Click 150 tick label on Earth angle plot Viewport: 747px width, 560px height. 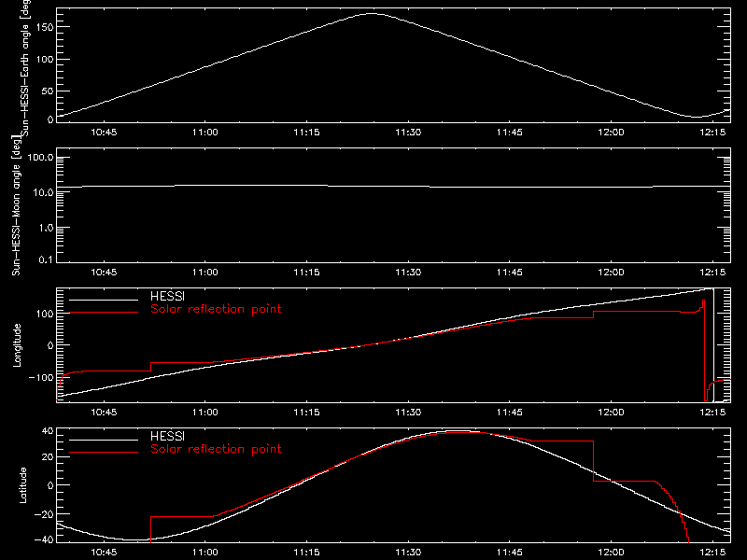(x=45, y=27)
